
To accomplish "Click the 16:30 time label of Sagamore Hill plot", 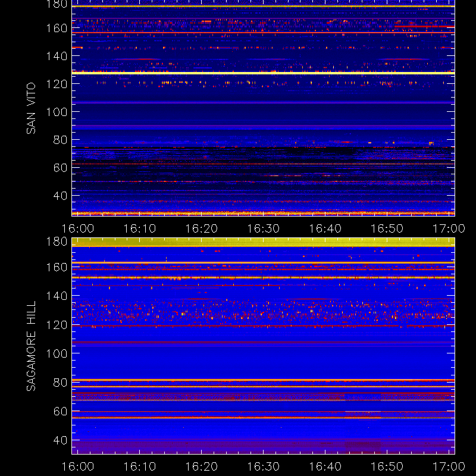I will [263, 466].
